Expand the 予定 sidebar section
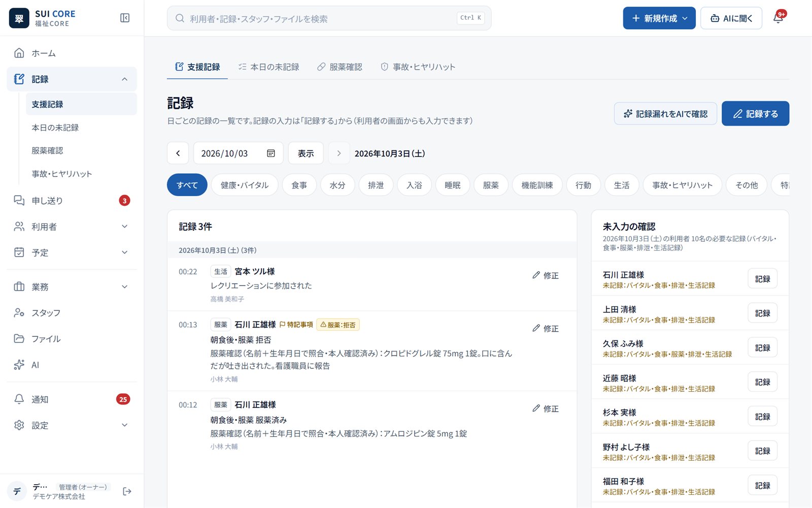This screenshot has height=508, width=812. tap(125, 252)
